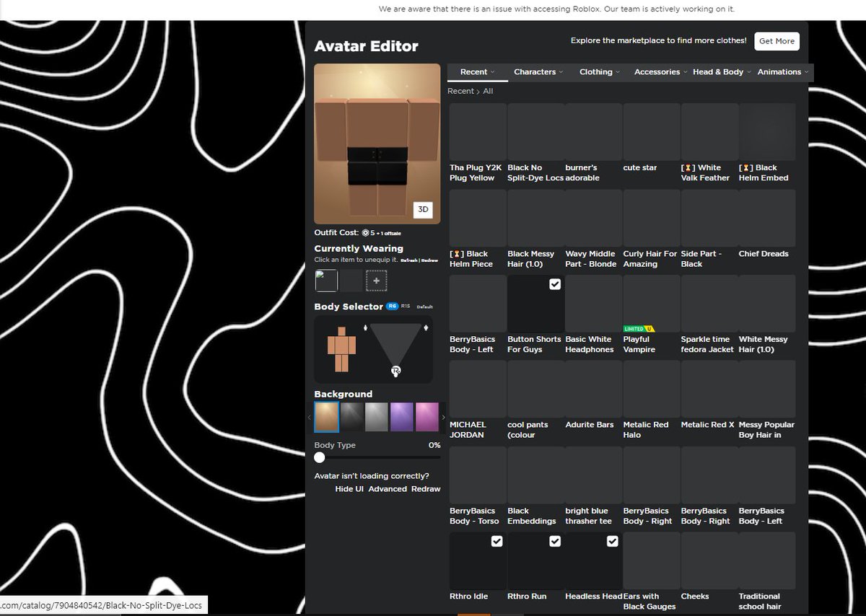Expand the Animations dropdown
Image resolution: width=866 pixels, height=616 pixels.
tap(783, 72)
